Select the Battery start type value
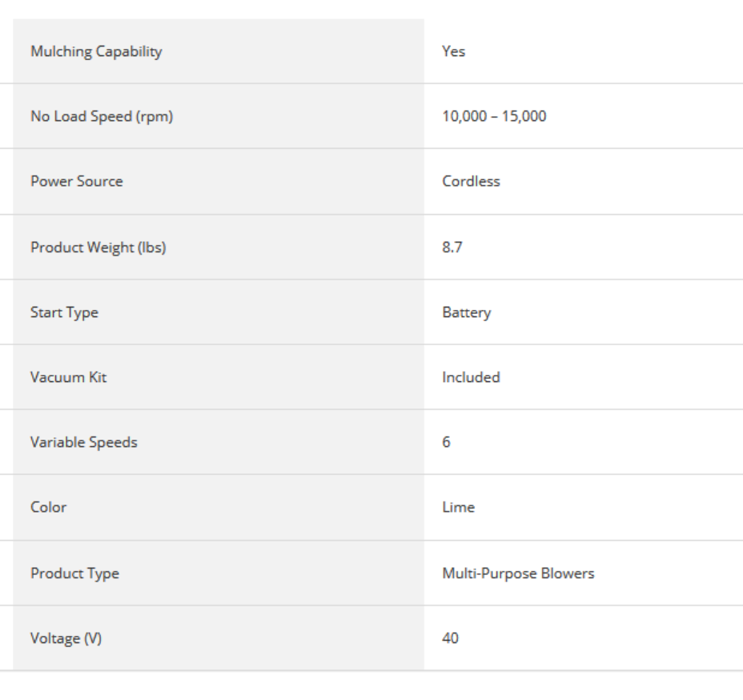743x700 pixels. [x=467, y=312]
